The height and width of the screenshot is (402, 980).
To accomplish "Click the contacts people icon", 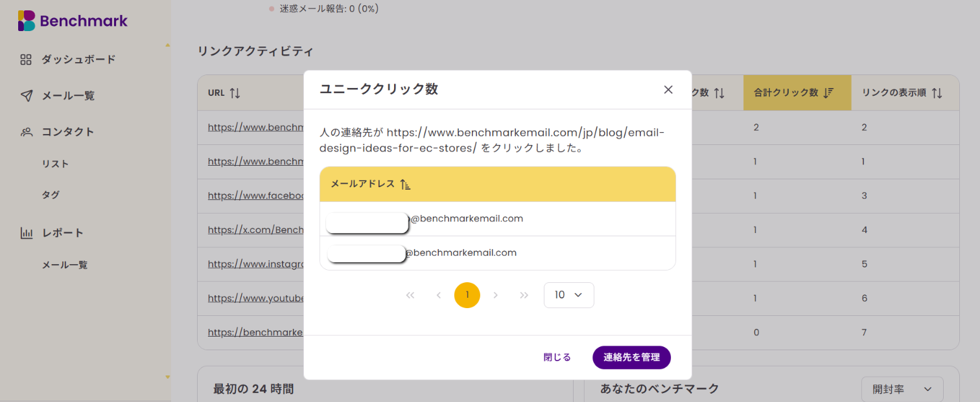I will point(26,132).
